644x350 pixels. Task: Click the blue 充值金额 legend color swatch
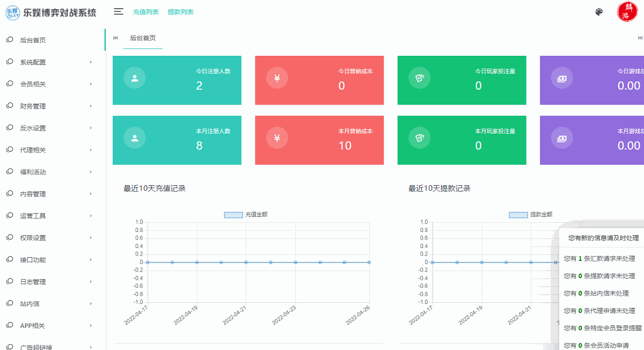[233, 214]
